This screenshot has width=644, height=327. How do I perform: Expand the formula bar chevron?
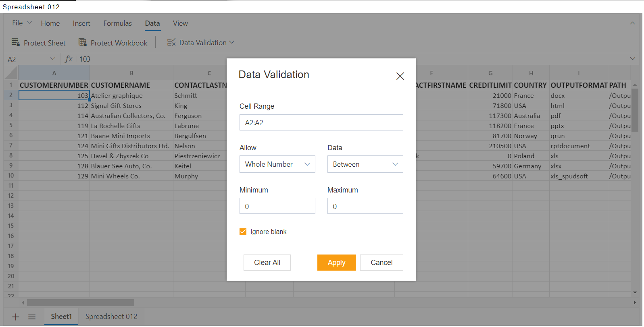click(632, 59)
